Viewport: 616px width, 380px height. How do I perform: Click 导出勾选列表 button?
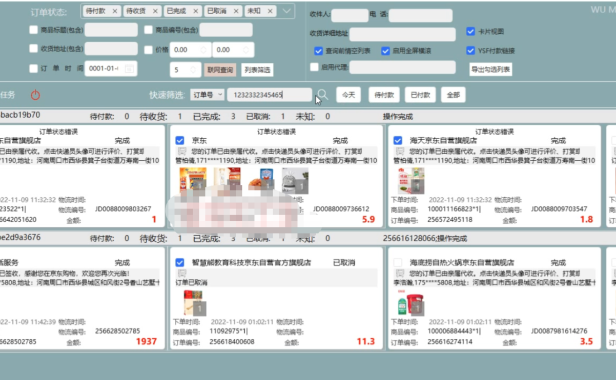(491, 70)
